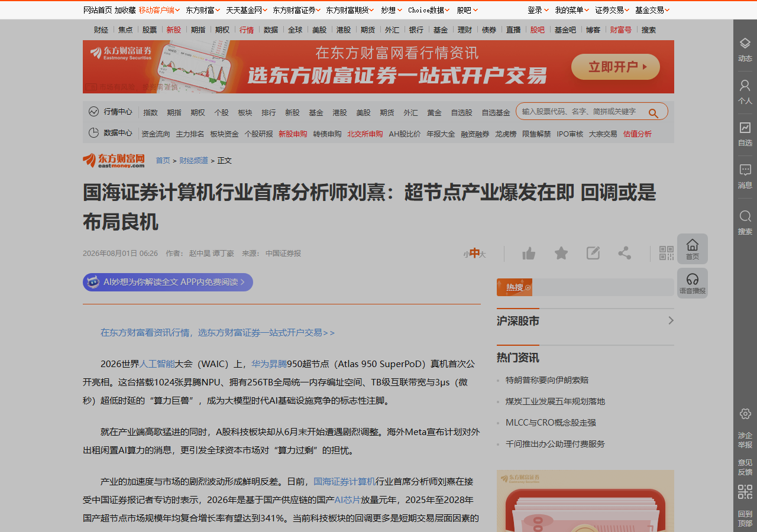This screenshot has width=757, height=532.
Task: Click 首页 home floating button
Action: [693, 249]
